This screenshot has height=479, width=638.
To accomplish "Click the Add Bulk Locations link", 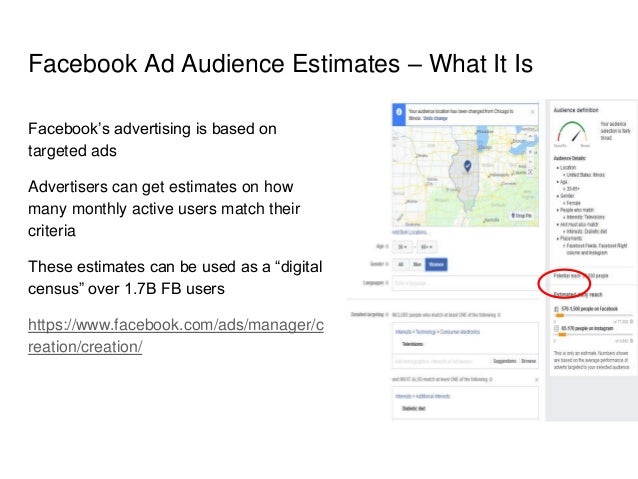I will tap(409, 232).
